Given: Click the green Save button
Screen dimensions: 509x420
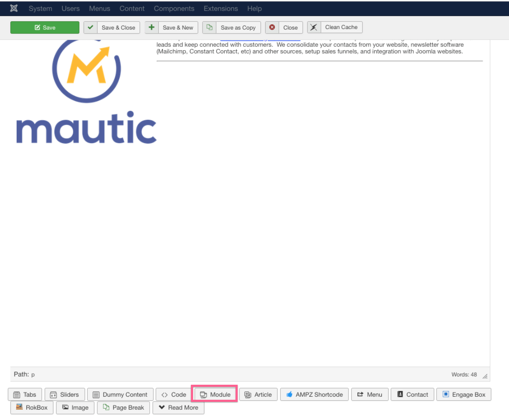Looking at the screenshot, I should coord(45,27).
